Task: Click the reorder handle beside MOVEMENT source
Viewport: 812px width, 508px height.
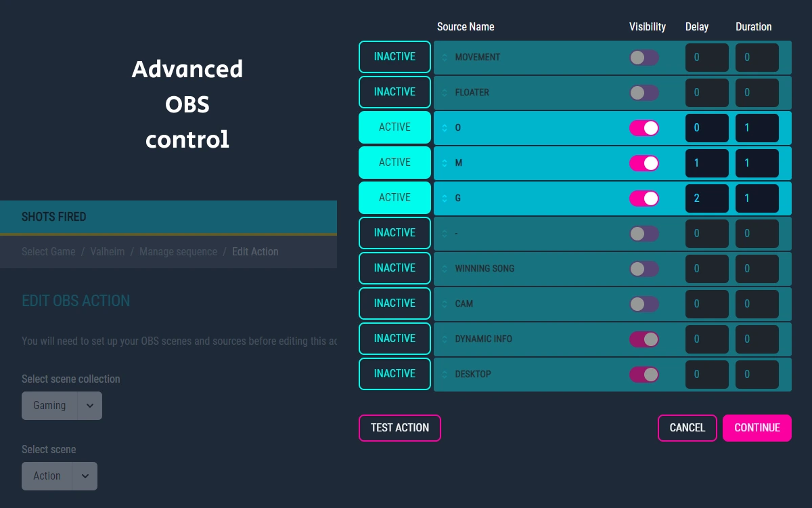Action: point(445,58)
